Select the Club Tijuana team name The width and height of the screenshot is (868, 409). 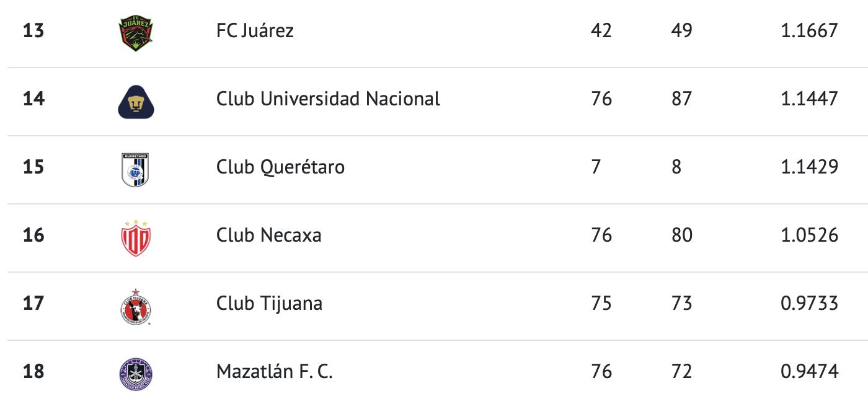(x=269, y=304)
